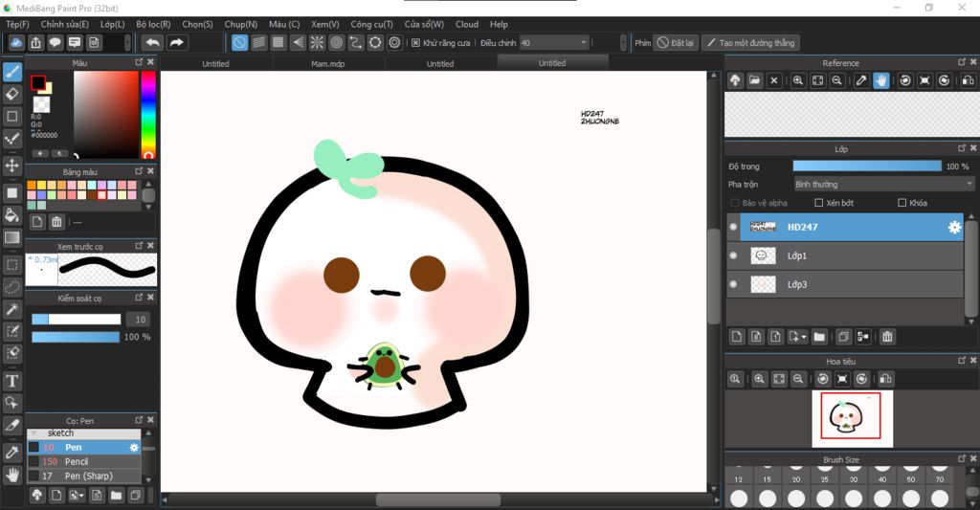Switch to the Mam.mdp tab
Image resolution: width=980 pixels, height=510 pixels.
pyautogui.click(x=328, y=63)
